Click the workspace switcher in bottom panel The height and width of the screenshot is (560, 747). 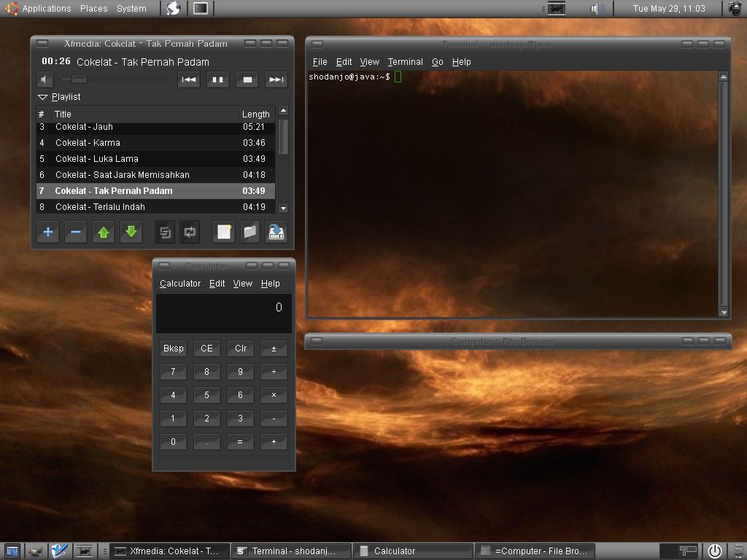click(x=678, y=551)
